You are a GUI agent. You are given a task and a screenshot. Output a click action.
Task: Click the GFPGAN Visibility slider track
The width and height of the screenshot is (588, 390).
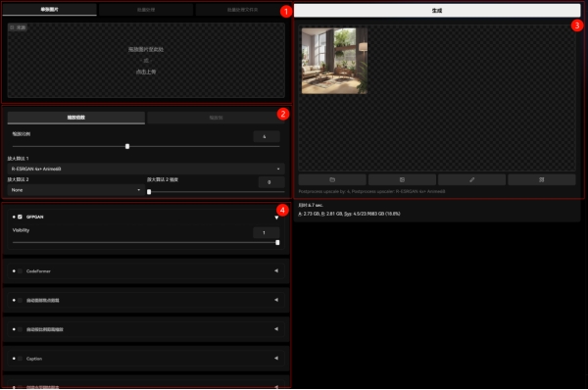(146, 243)
